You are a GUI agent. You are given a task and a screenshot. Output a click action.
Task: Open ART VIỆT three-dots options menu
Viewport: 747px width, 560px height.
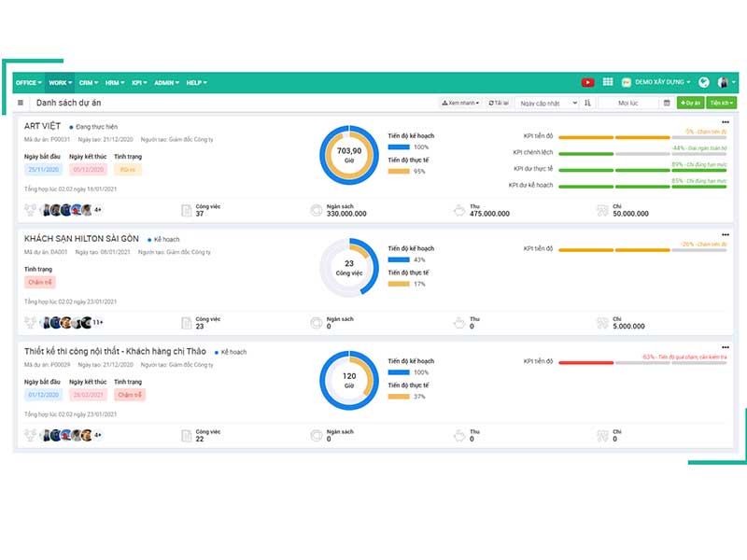(726, 122)
